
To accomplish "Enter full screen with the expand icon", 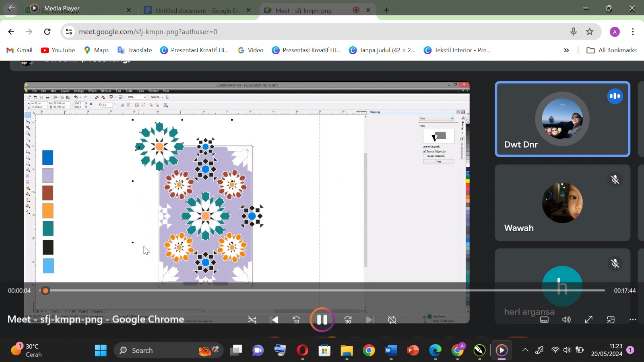I will coord(588,320).
